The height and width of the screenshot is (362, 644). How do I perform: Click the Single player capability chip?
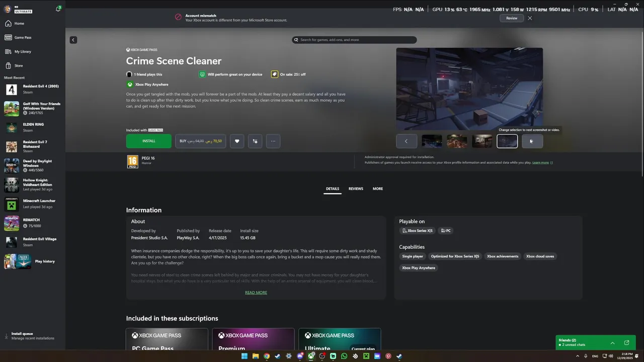coord(413,256)
